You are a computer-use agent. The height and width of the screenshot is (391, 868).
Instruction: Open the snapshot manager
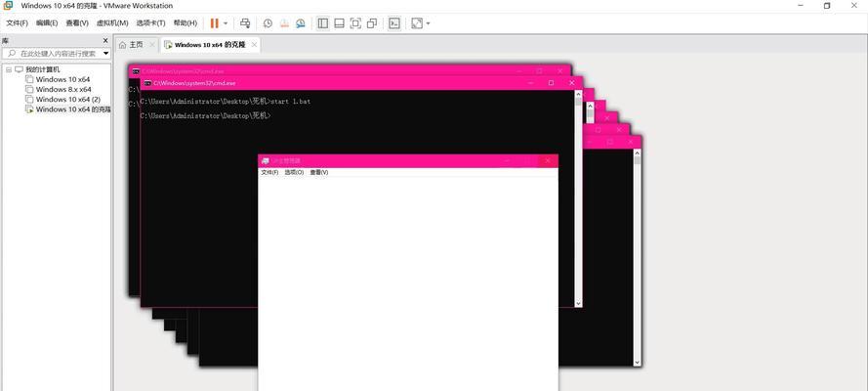(x=300, y=23)
